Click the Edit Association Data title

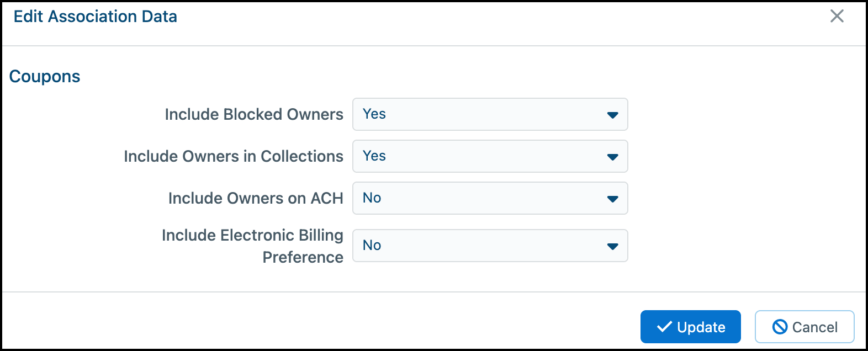tap(96, 17)
